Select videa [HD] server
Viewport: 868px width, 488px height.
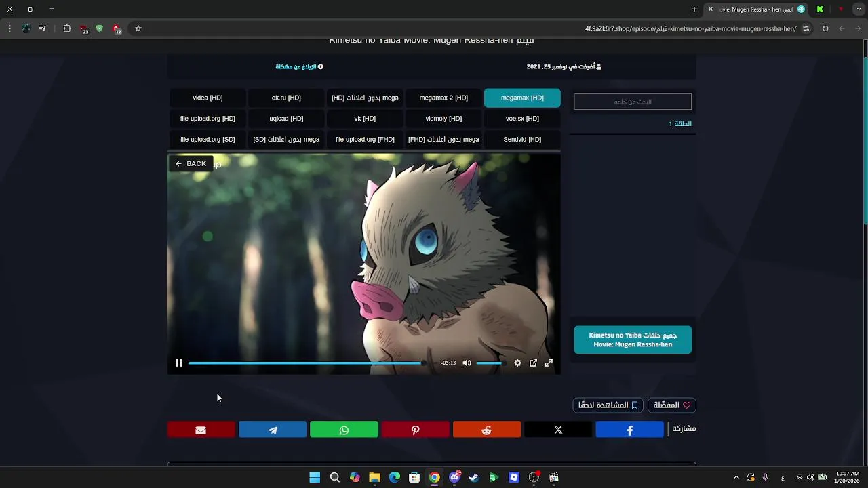(x=208, y=98)
